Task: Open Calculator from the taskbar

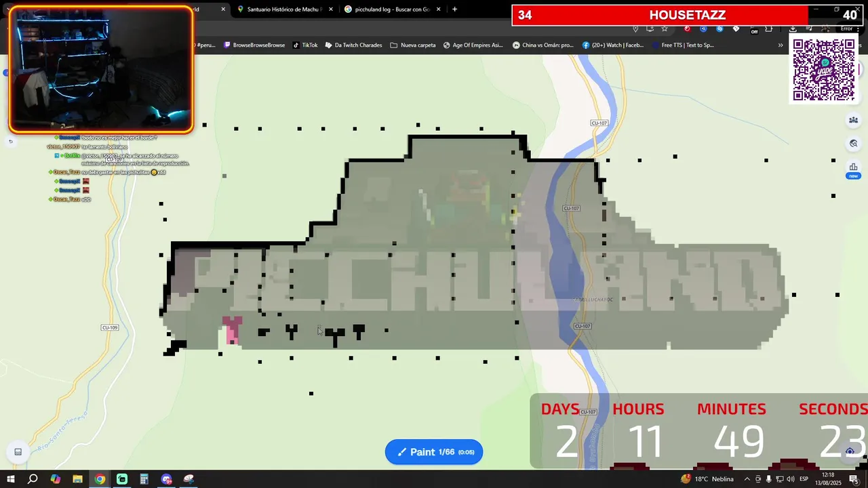Action: pyautogui.click(x=144, y=479)
